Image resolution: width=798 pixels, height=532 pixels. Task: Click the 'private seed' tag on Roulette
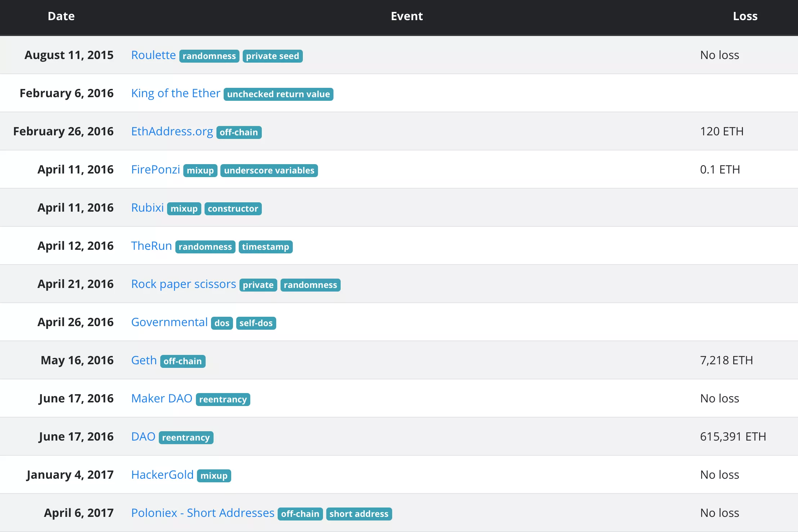point(272,56)
